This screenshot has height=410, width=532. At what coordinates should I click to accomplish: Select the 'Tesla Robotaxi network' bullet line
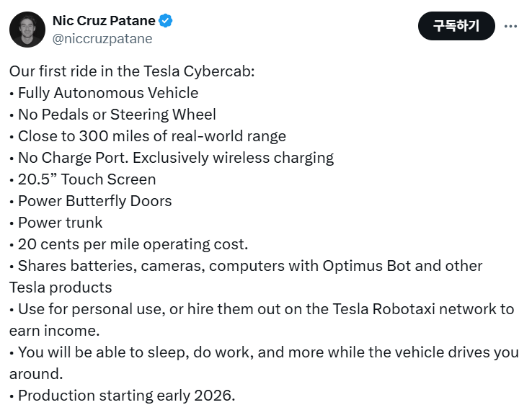[262, 309]
